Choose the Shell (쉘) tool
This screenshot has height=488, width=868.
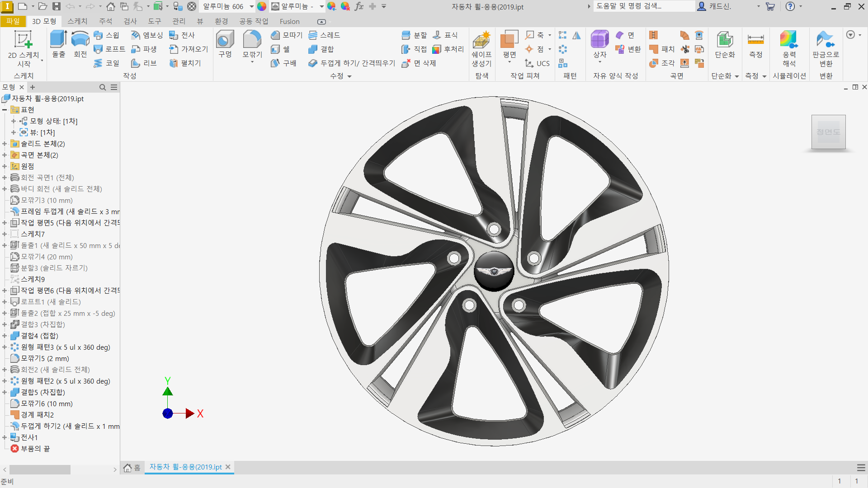[280, 49]
